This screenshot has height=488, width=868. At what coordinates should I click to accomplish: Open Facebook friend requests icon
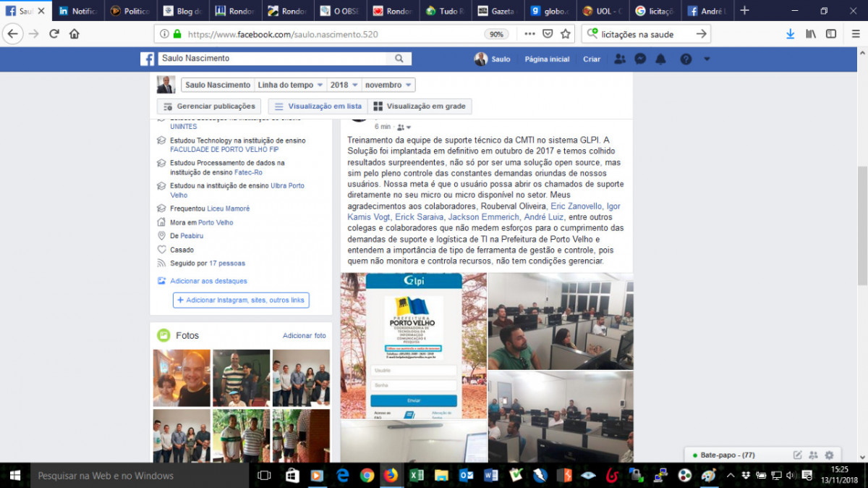pyautogui.click(x=620, y=59)
